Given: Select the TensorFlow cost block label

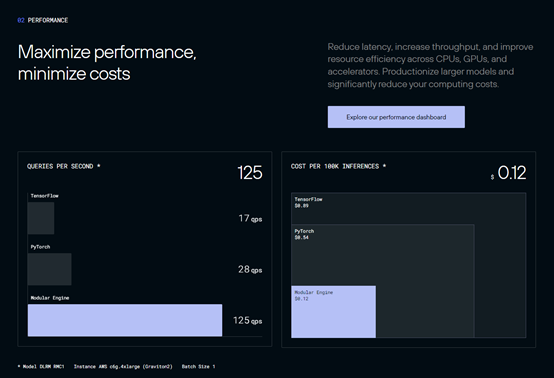Looking at the screenshot, I should click(x=308, y=202).
